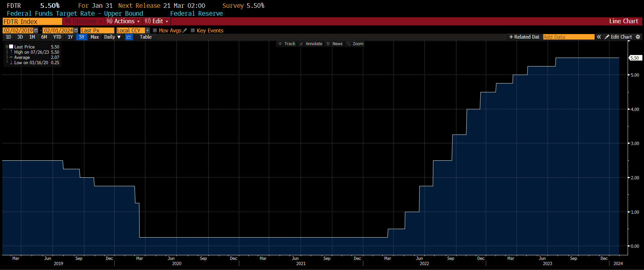The height and width of the screenshot is (270, 644).
Task: Open the Local CCY dropdown arrow
Action: (148, 30)
